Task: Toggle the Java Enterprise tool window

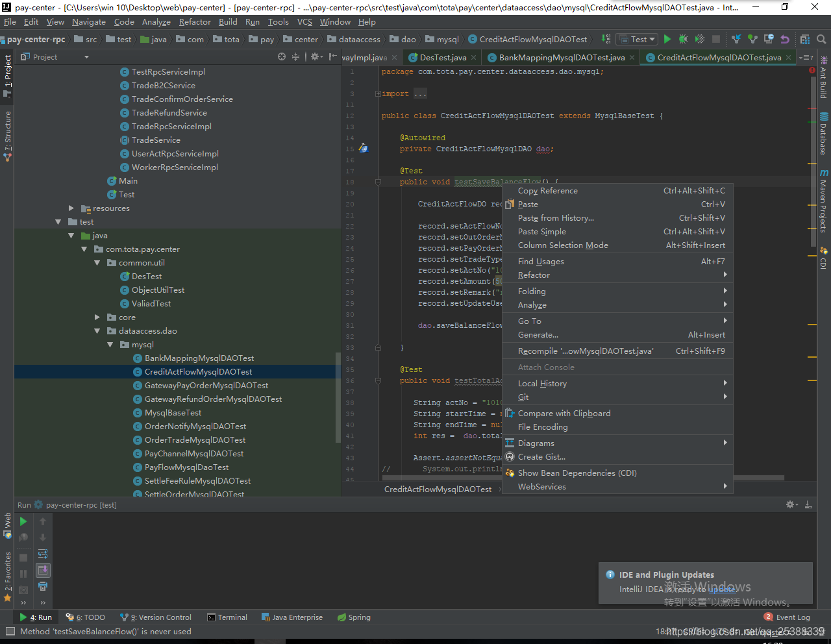Action: 292,617
